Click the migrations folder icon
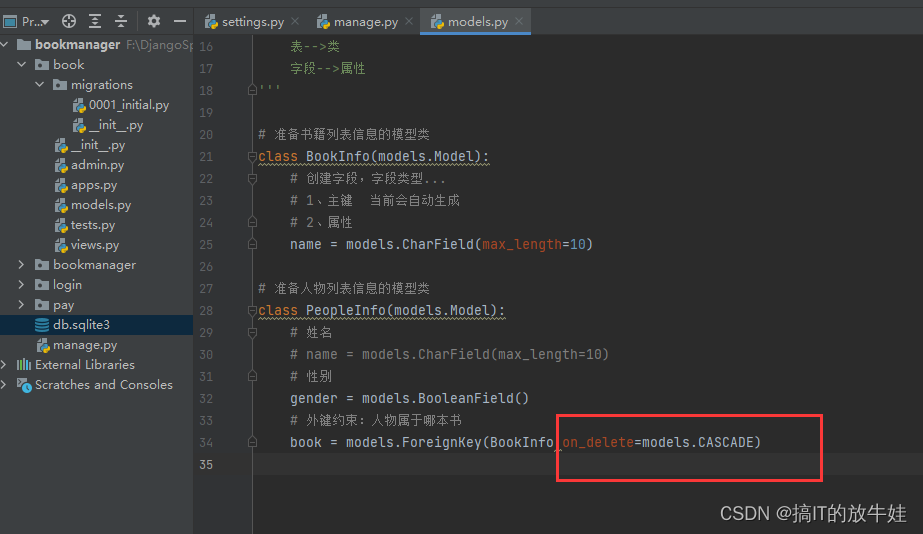Screen dimensions: 923x534 click(x=60, y=85)
